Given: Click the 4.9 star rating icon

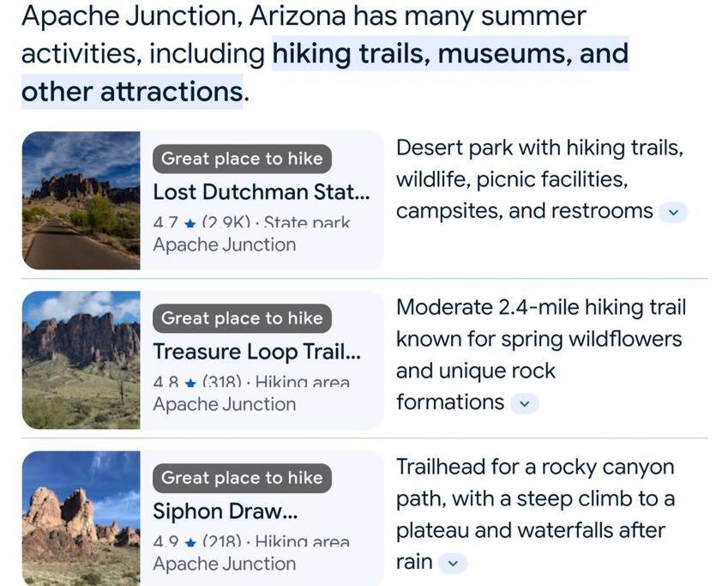Looking at the screenshot, I should [x=190, y=543].
